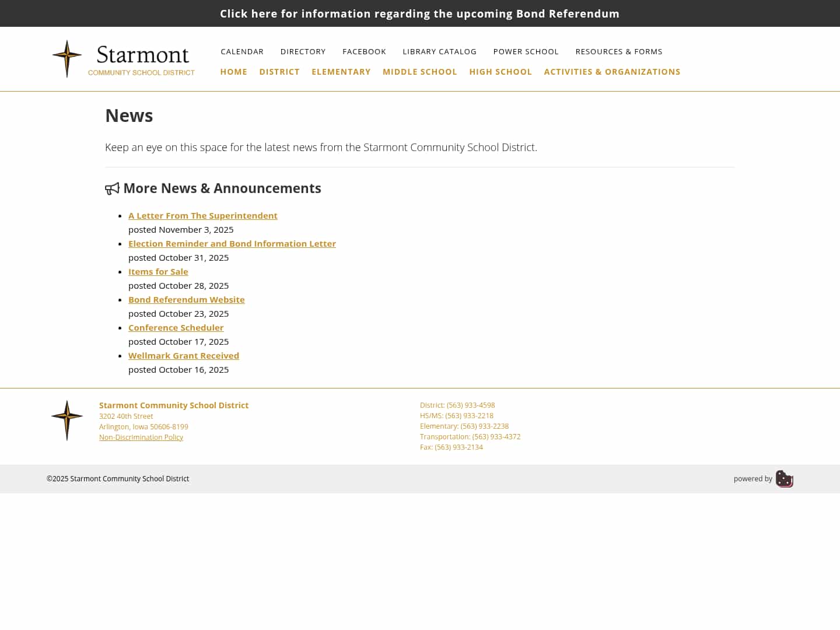This screenshot has width=840, height=630.
Task: Click the star logo in the footer
Action: 67,419
